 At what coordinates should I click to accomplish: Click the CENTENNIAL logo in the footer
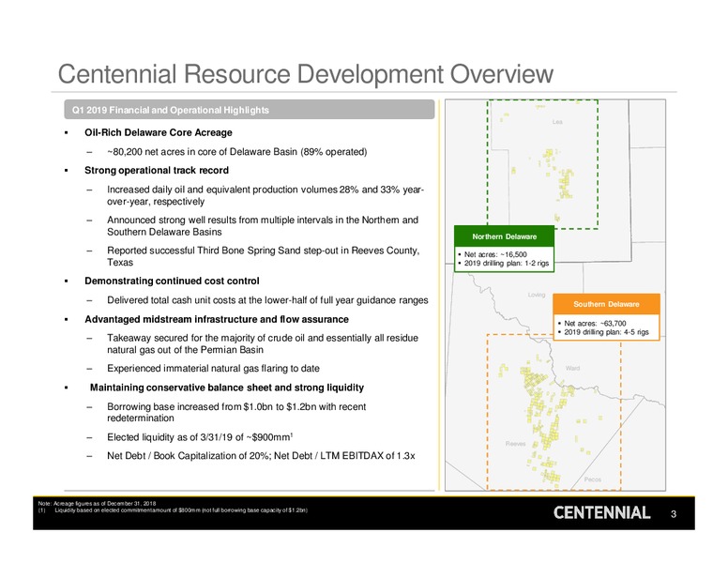coord(601,513)
